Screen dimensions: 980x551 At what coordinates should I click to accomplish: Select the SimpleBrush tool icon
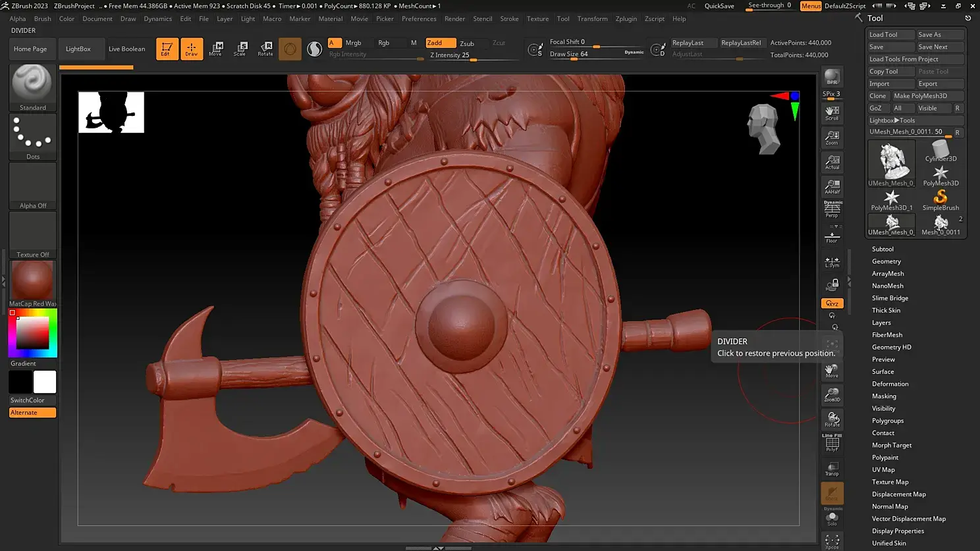(x=940, y=199)
